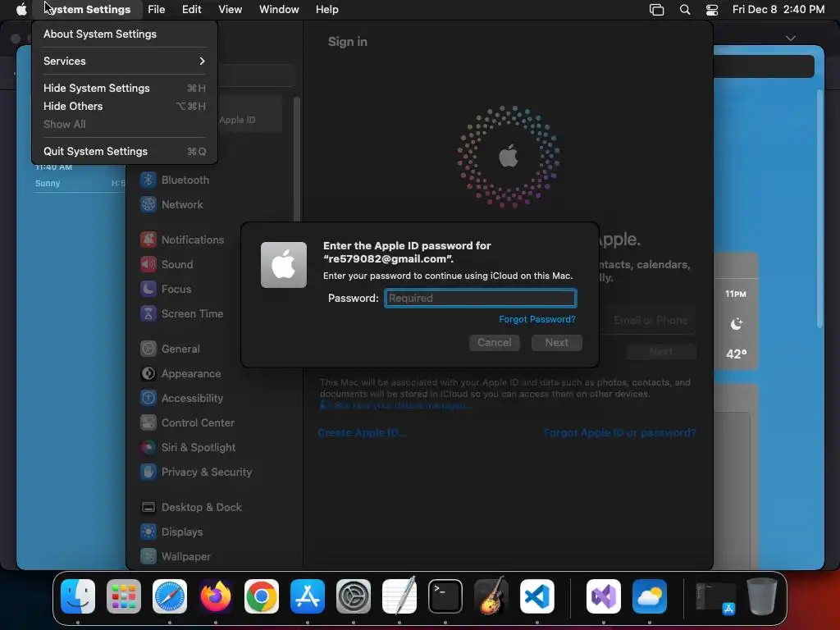Viewport: 840px width, 630px height.
Task: Focus the Password input field
Action: coord(481,298)
